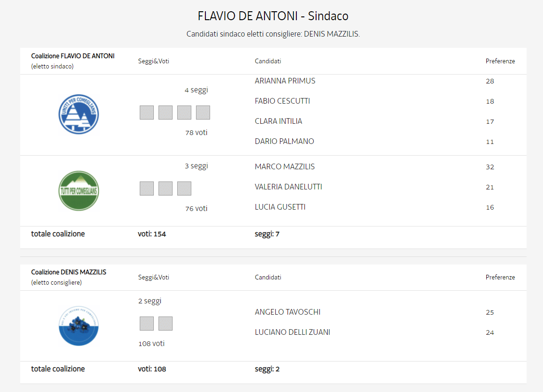Click the Preferenze column header in first table
This screenshot has width=543, height=392.
tap(500, 61)
